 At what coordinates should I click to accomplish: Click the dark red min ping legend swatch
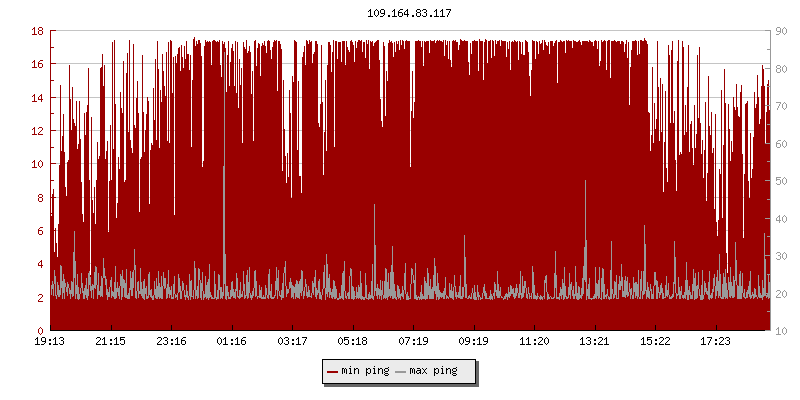(333, 371)
